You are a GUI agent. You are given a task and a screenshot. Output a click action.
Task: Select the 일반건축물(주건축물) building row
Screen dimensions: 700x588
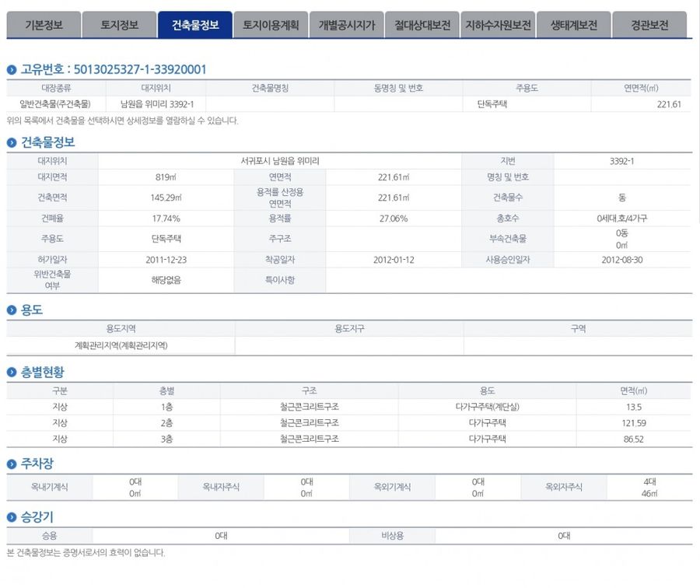pyautogui.click(x=55, y=104)
